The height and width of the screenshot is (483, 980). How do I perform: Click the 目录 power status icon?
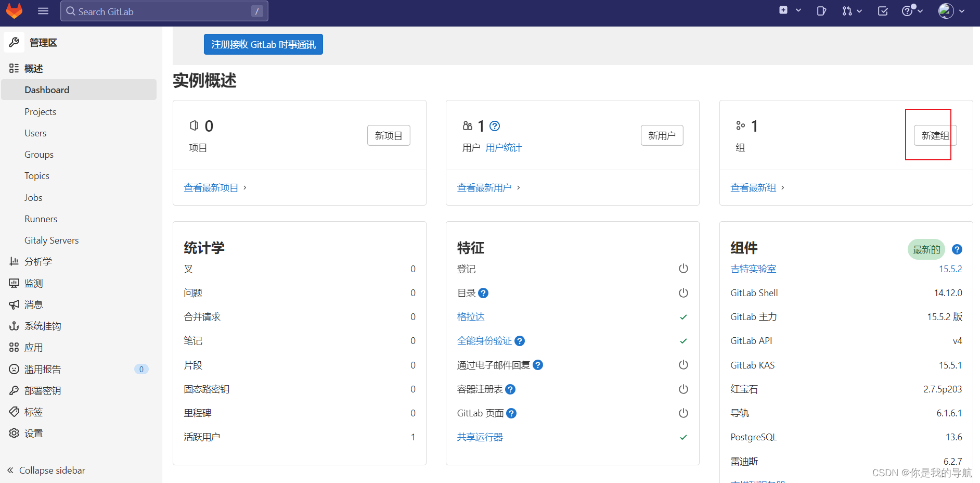click(x=684, y=293)
